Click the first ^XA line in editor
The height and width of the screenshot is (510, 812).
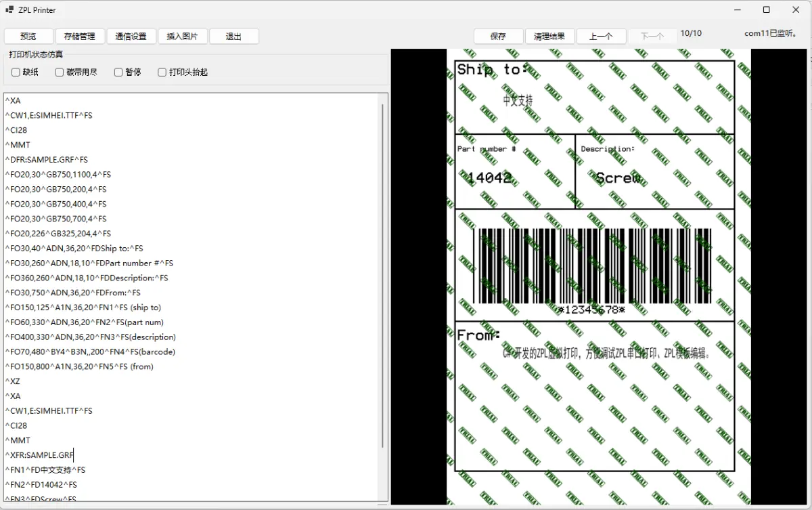[13, 101]
